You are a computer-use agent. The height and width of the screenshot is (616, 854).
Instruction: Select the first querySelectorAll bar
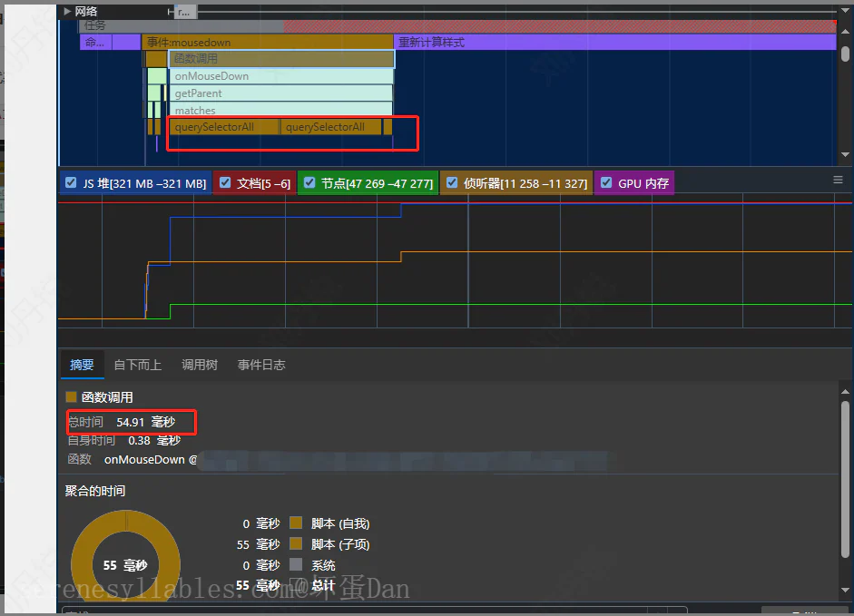tap(224, 127)
